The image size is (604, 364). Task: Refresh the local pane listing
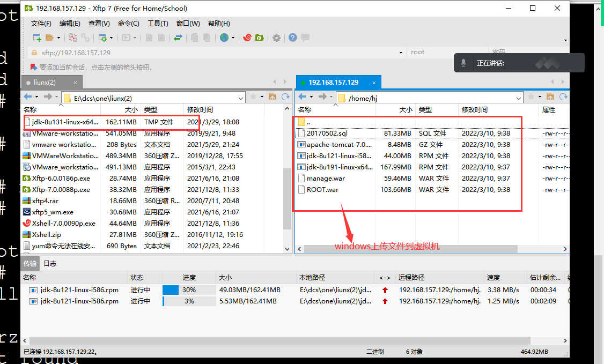pos(285,96)
